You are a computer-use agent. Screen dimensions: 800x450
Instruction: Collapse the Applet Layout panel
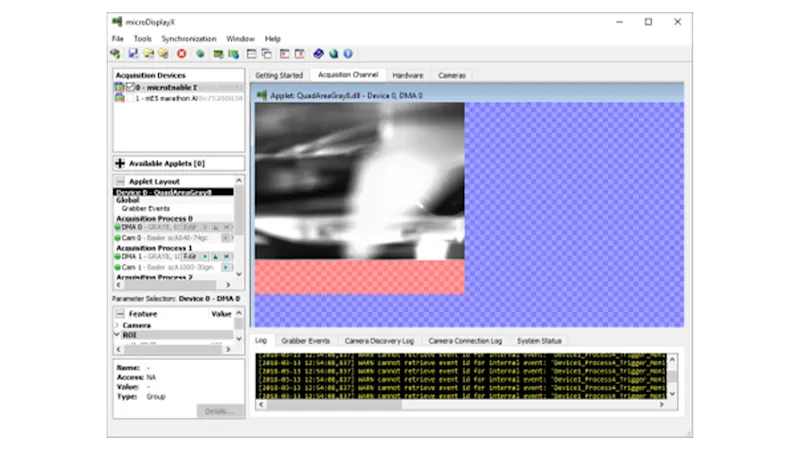click(120, 181)
